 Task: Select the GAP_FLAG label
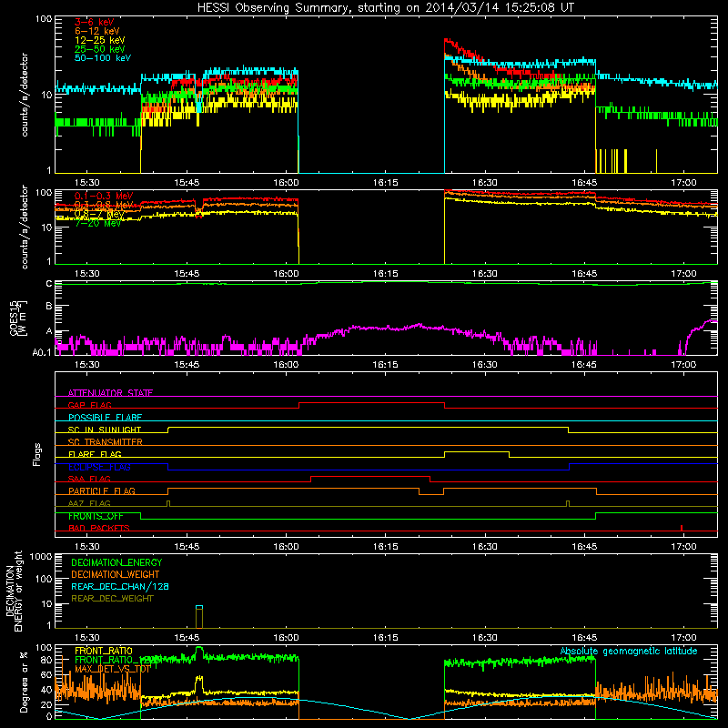(89, 405)
